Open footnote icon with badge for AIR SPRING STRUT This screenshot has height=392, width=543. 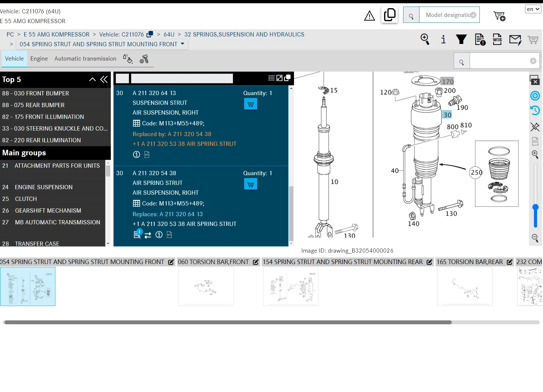(x=138, y=234)
